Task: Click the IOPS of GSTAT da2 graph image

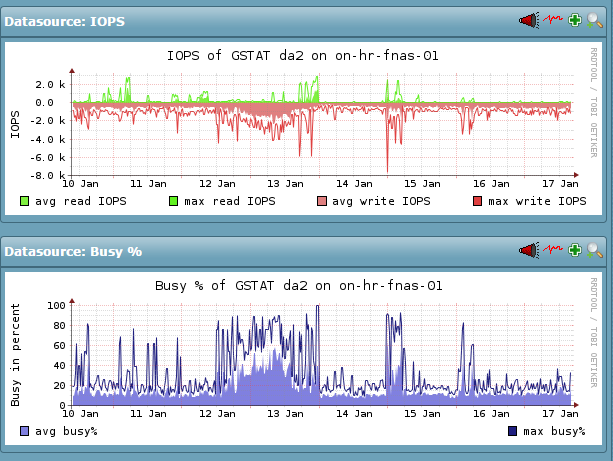Action: pos(303,128)
